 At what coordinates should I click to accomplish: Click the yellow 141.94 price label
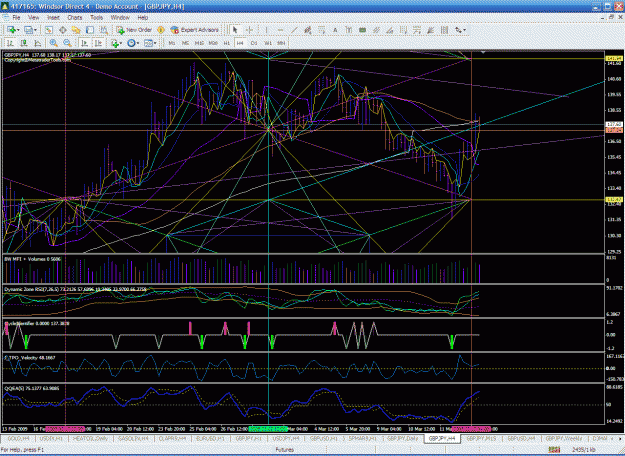[x=614, y=59]
